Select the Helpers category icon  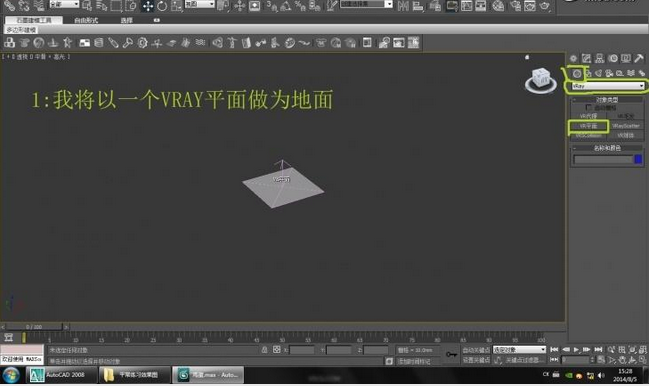pyautogui.click(x=620, y=74)
